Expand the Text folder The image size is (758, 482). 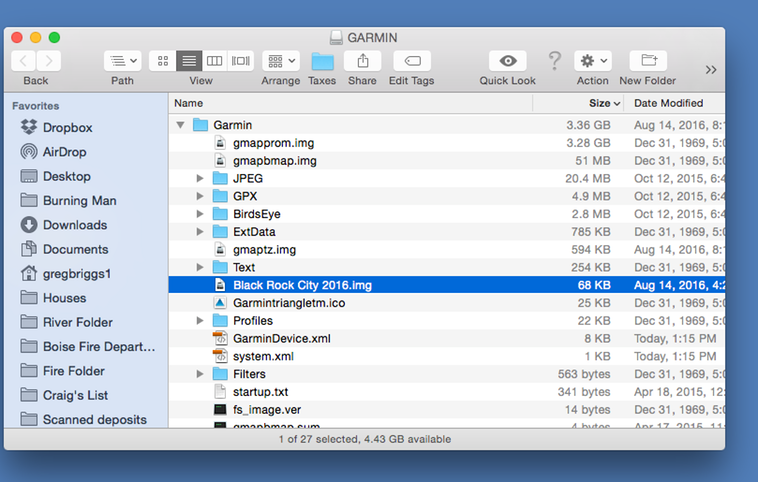coord(200,267)
